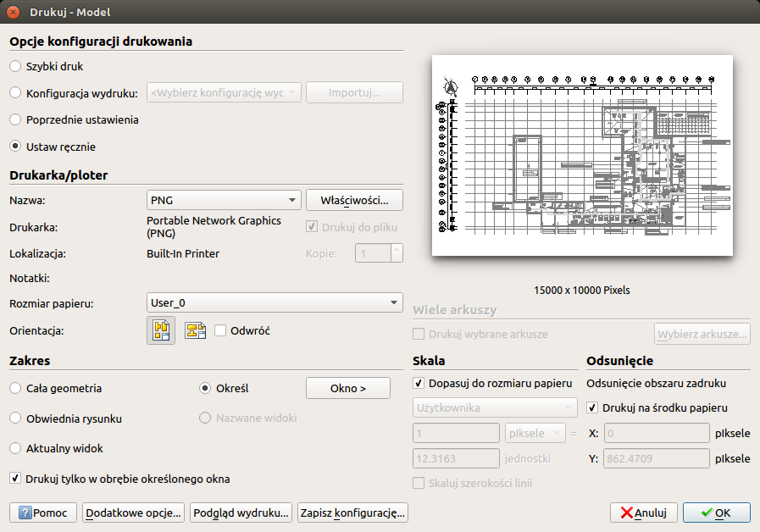Viewport: 760px width, 532px height.
Task: Select the Szybki druk option
Action: tap(14, 66)
